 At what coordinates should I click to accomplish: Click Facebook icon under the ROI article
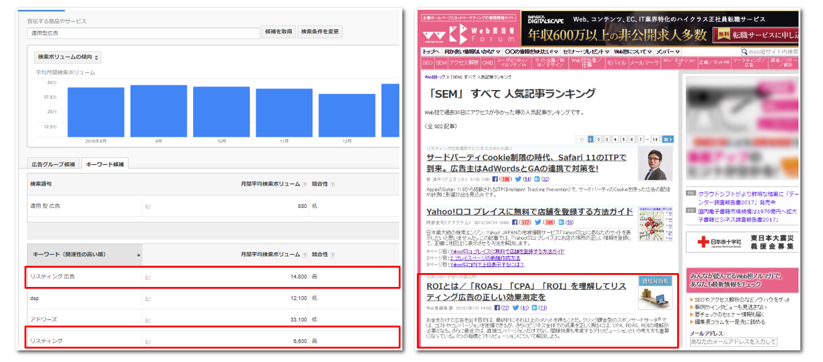497,307
